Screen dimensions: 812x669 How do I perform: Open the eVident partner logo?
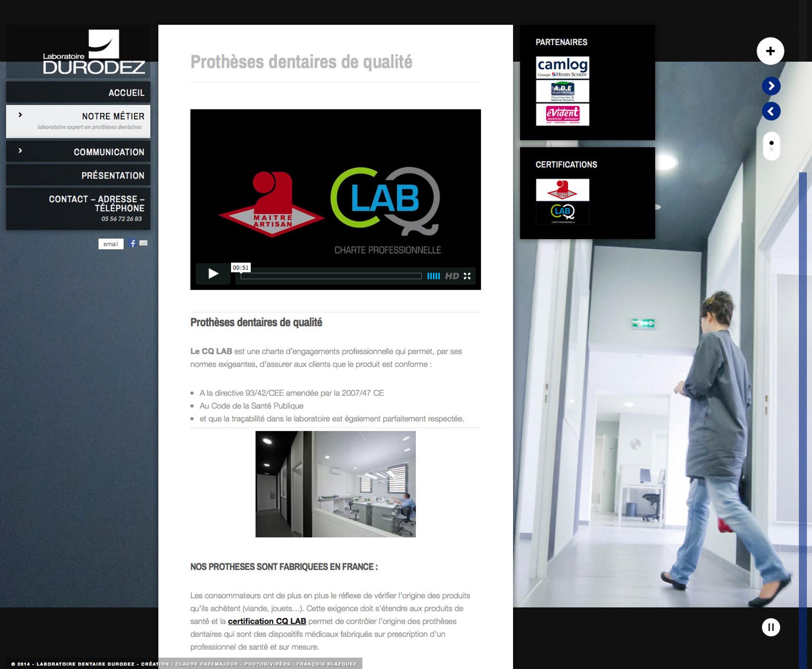[562, 115]
